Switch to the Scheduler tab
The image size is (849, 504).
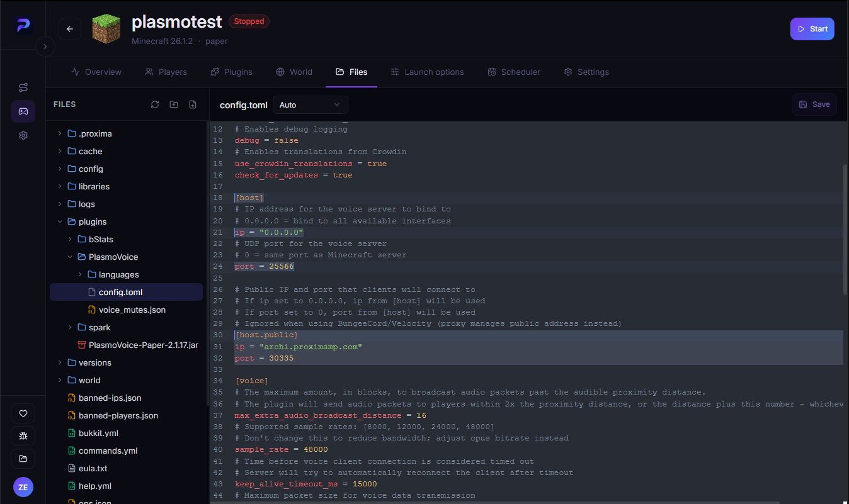(x=514, y=72)
